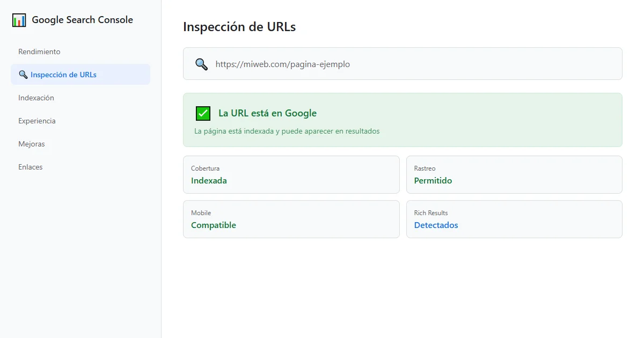Click the Rich Results label
This screenshot has height=338, width=644.
point(431,213)
